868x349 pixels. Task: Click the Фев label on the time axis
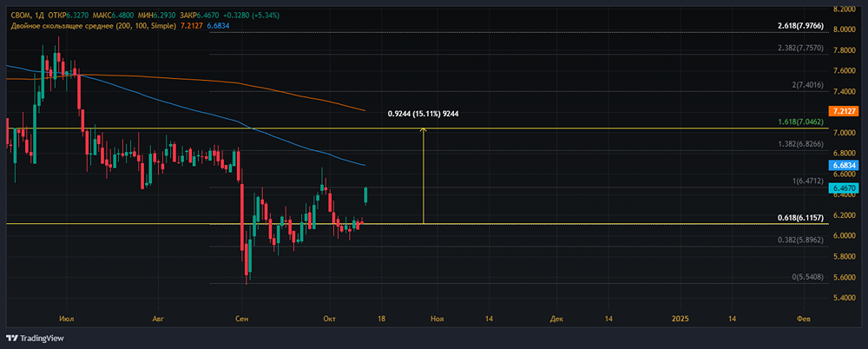[803, 319]
